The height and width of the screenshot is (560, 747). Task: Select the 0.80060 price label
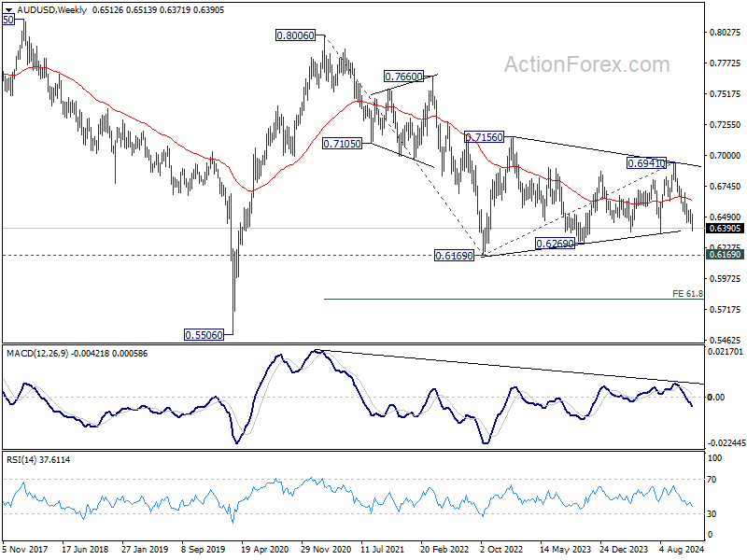click(295, 35)
